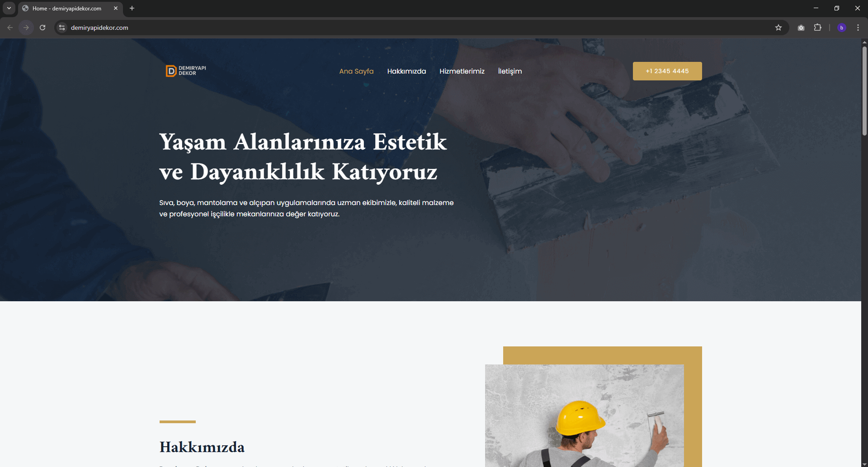868x467 pixels.
Task: Click the page reload icon
Action: click(x=42, y=28)
